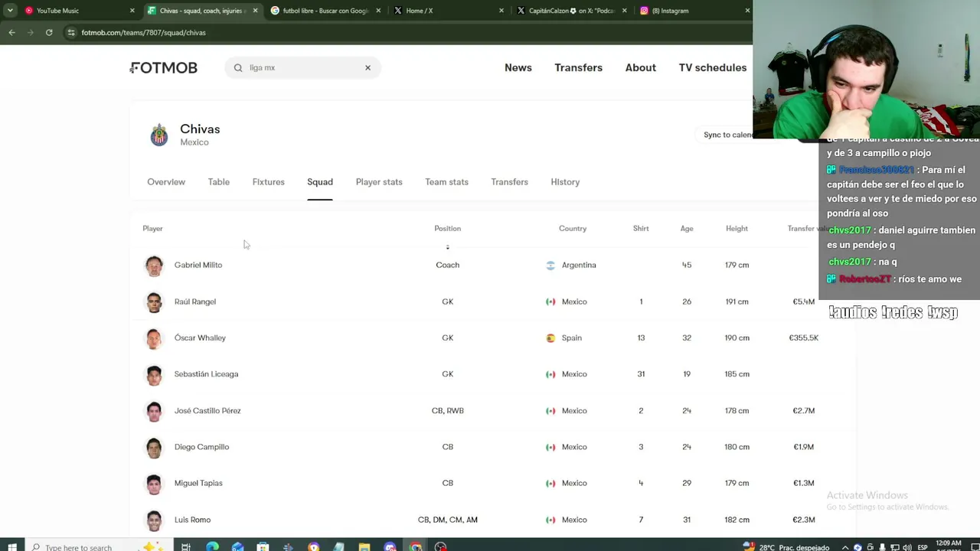Viewport: 980px width, 551px height.
Task: Select the Squad team tab
Action: (x=320, y=182)
